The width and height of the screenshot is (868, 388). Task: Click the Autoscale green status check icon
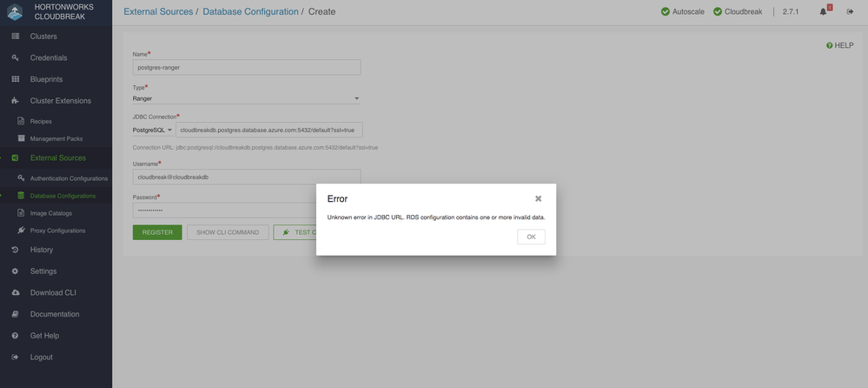(666, 11)
